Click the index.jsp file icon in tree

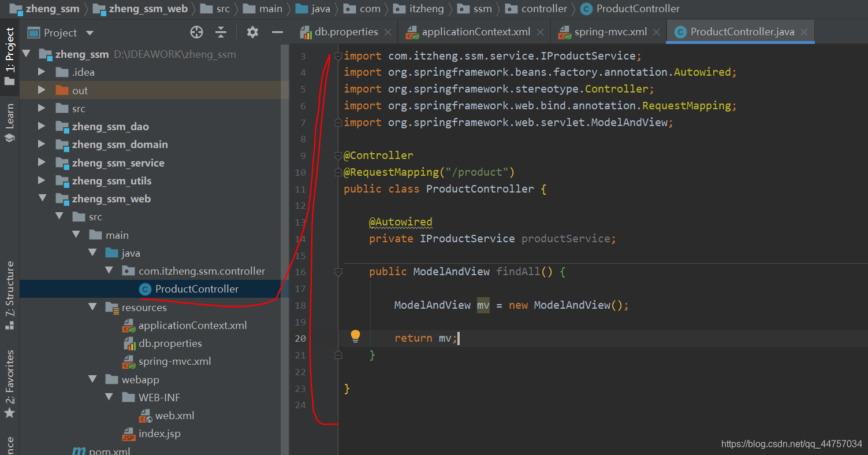129,434
